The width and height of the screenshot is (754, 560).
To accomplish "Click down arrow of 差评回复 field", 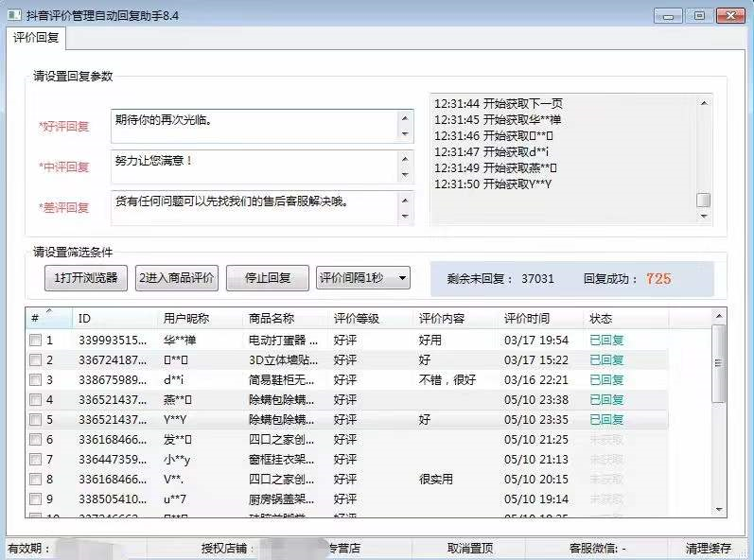I will 405,216.
